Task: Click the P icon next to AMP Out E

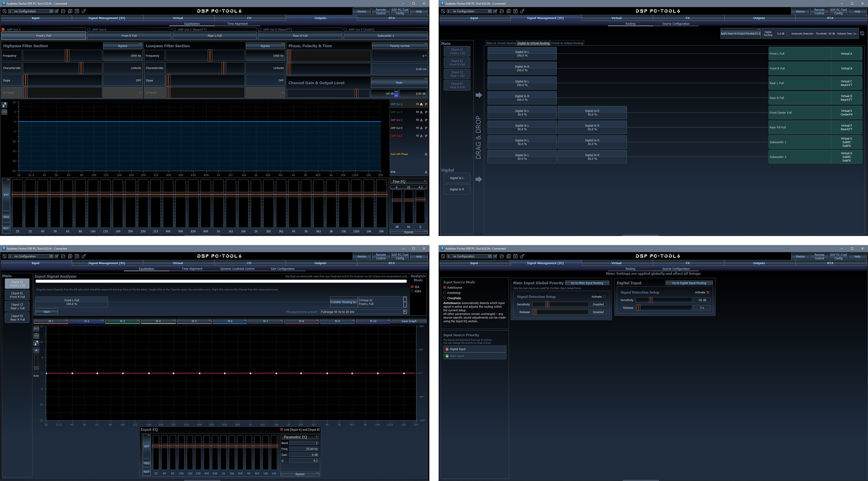Action: (426, 136)
